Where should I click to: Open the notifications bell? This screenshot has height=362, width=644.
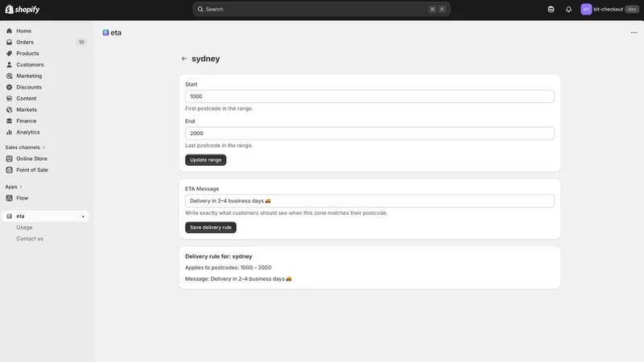click(568, 9)
